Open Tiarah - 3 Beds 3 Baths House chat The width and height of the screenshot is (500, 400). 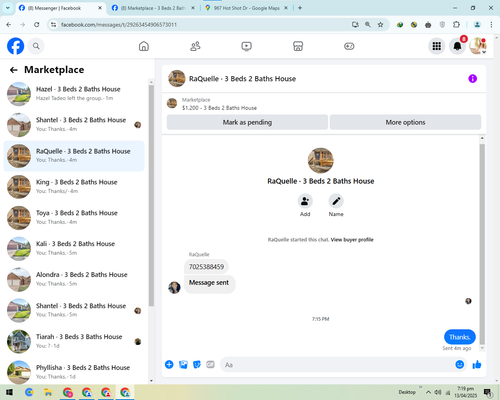[x=74, y=341]
